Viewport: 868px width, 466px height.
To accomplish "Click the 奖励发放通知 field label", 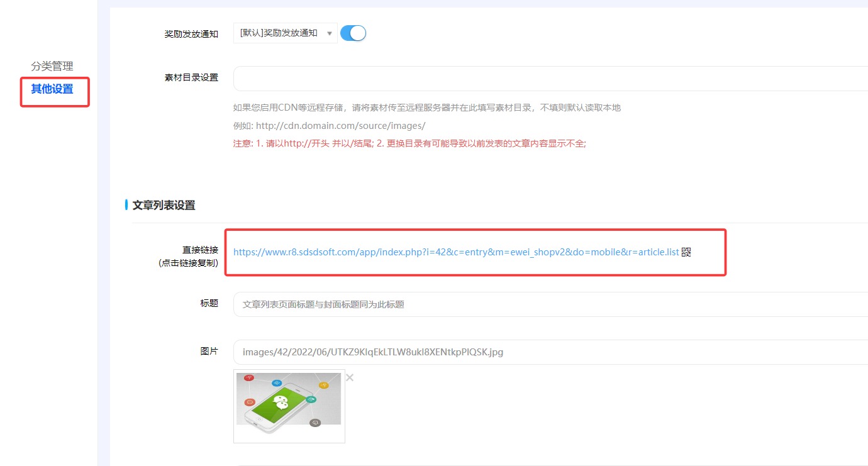I will 191,34.
